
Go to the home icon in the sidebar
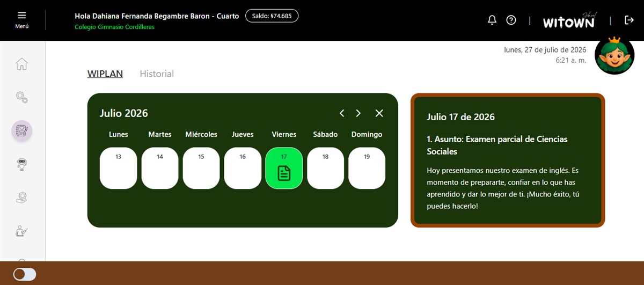click(x=21, y=64)
